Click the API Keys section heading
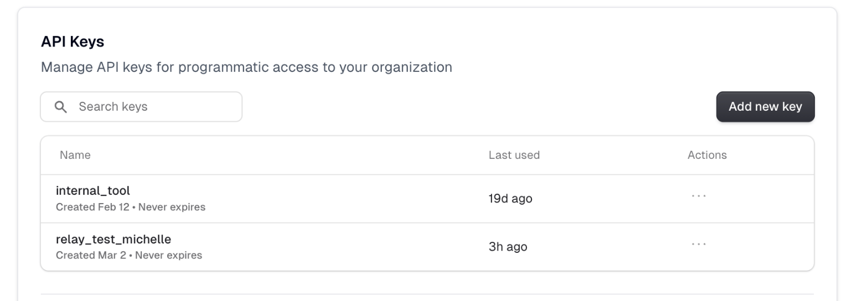868x301 pixels. click(73, 42)
